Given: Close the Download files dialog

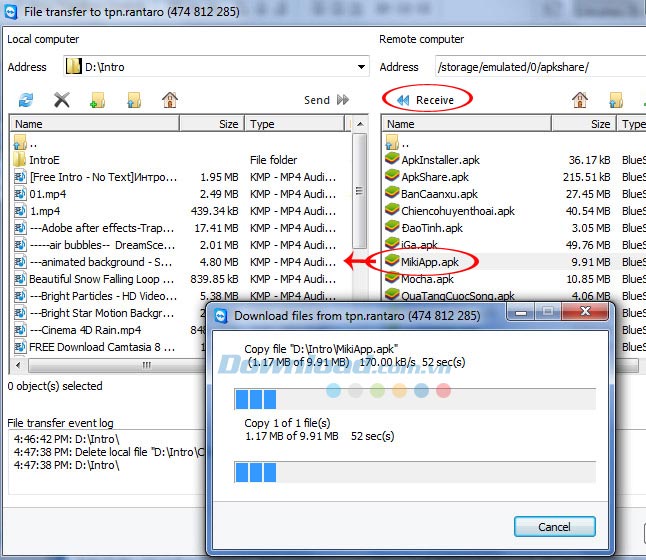Looking at the screenshot, I should point(585,312).
